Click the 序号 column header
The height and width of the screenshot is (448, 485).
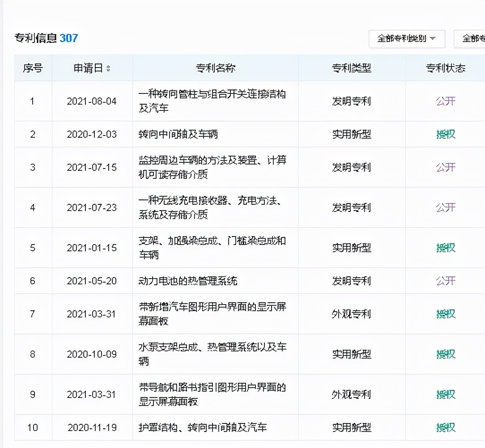pos(33,68)
